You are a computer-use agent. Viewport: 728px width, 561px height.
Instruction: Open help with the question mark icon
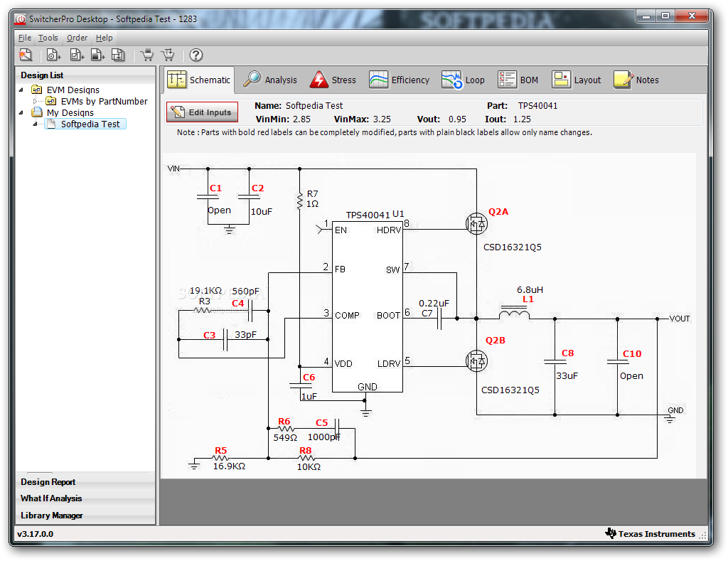pos(196,55)
